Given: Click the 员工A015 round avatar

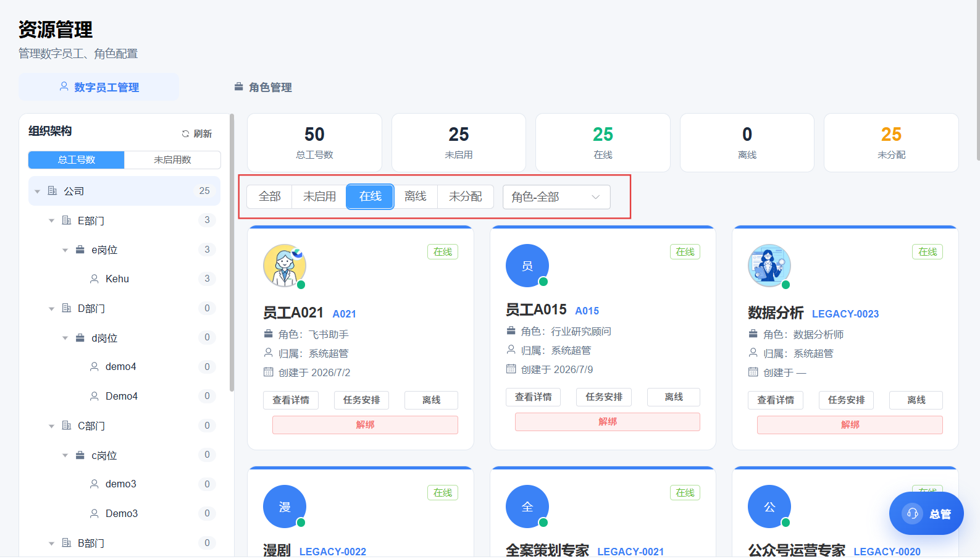Looking at the screenshot, I should (527, 266).
